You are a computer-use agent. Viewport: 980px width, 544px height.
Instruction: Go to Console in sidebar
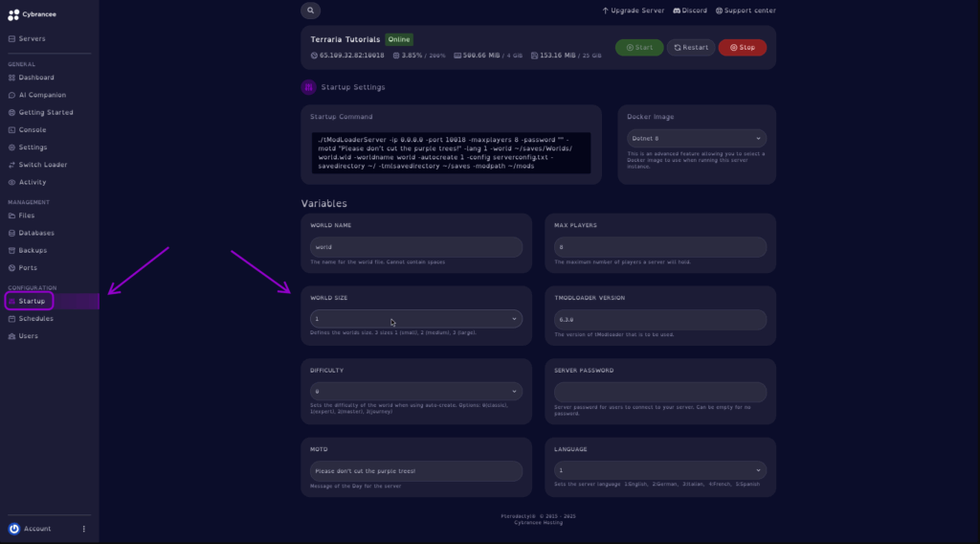(x=33, y=130)
